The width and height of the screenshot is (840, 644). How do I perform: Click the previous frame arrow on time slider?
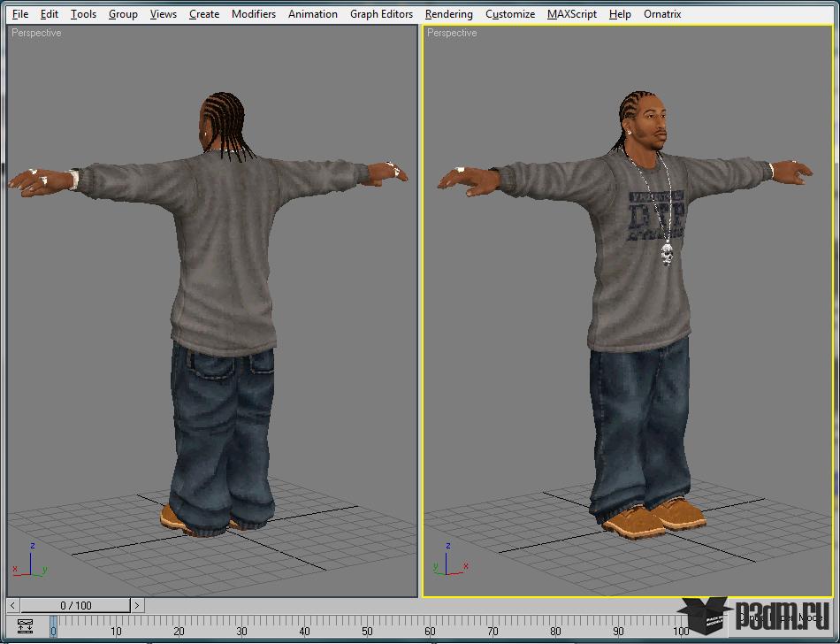(x=13, y=605)
